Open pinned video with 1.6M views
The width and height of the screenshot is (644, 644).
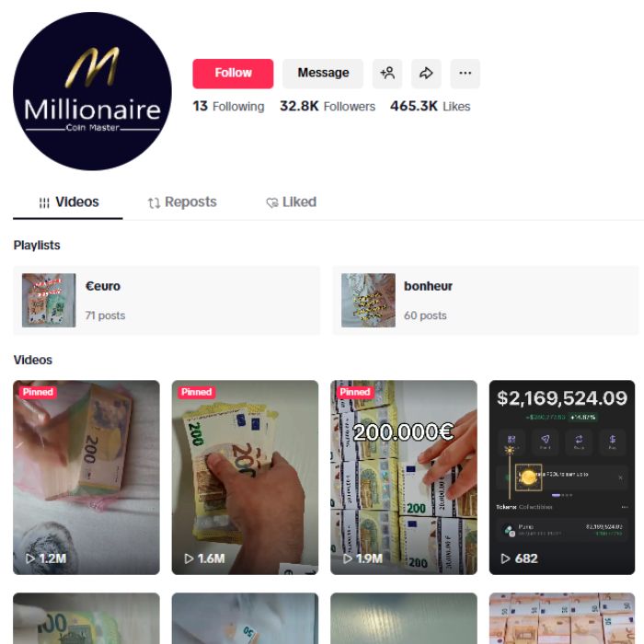coord(245,477)
